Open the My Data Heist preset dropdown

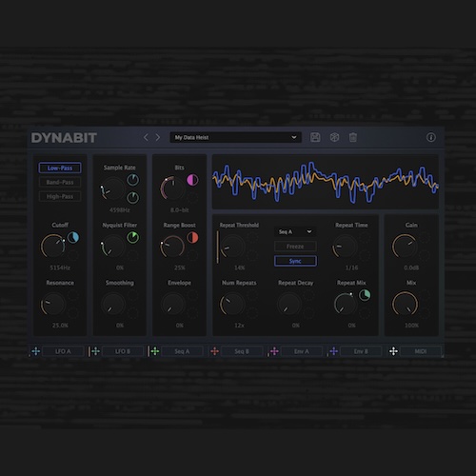236,137
